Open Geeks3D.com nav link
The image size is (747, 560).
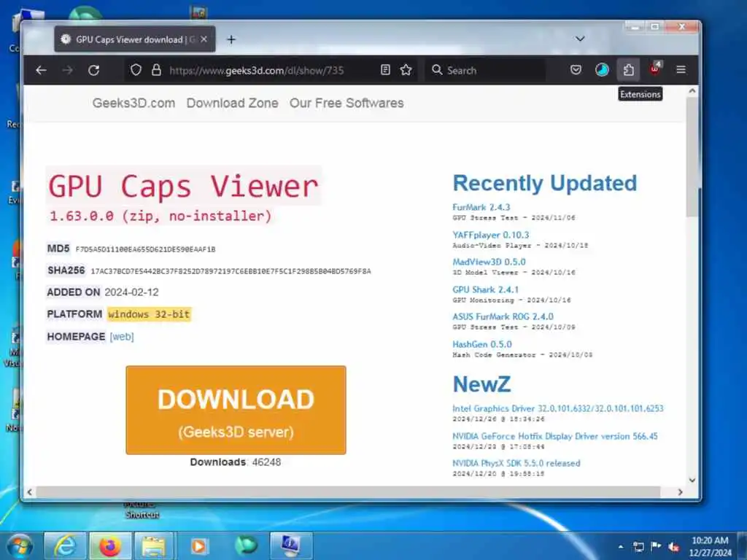point(134,103)
